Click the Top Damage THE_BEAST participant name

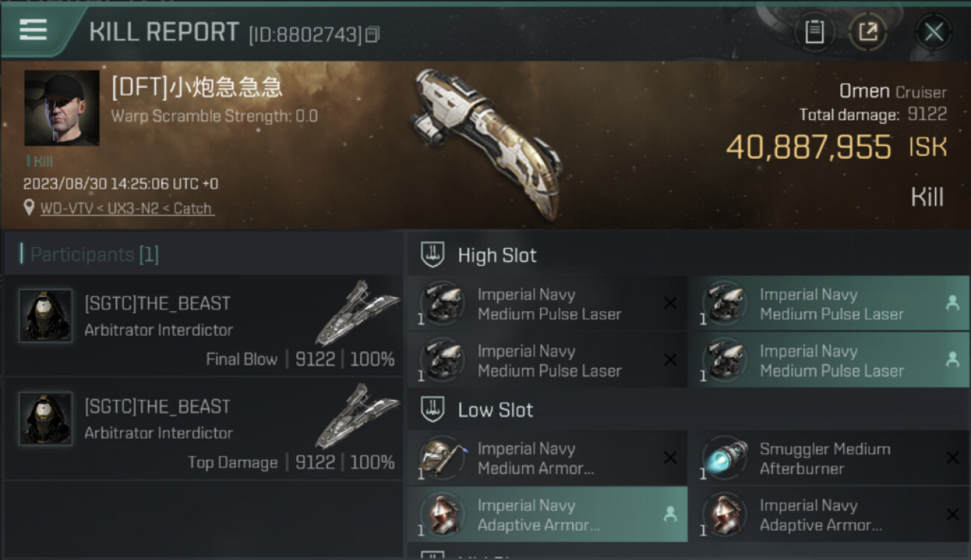pyautogui.click(x=158, y=407)
